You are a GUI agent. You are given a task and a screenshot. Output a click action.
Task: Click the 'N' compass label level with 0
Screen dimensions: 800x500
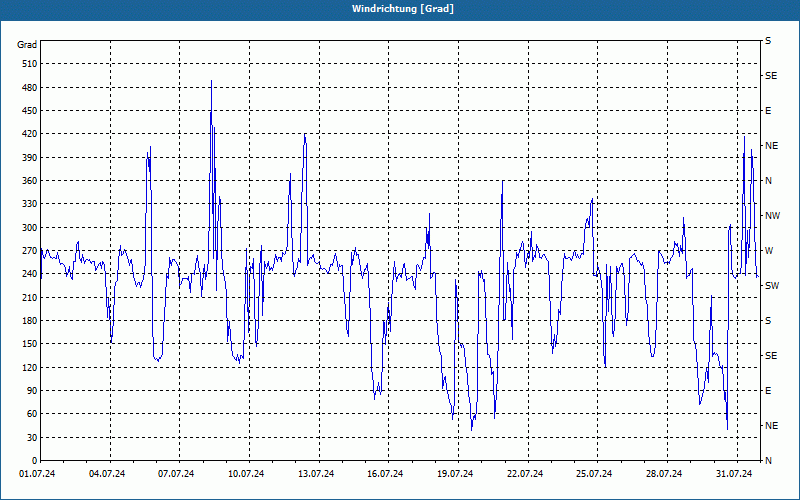[x=768, y=461]
